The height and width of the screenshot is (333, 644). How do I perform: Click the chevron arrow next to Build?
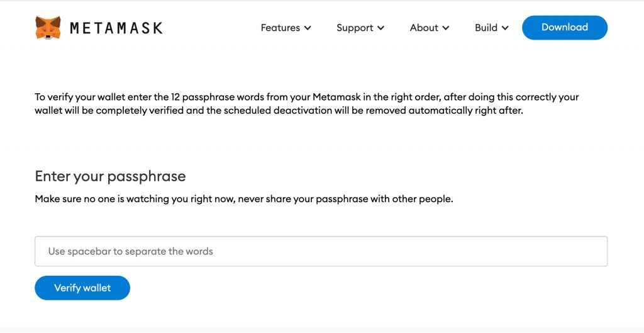click(x=506, y=28)
